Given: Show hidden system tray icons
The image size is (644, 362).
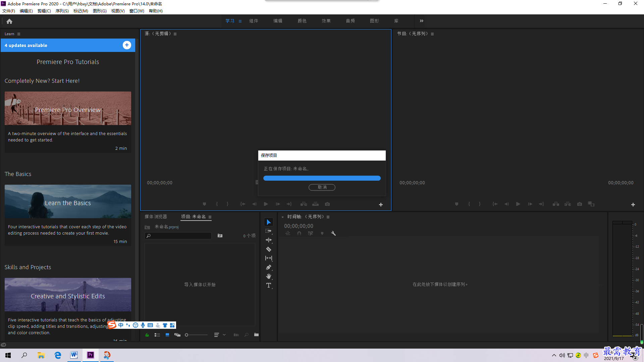Looking at the screenshot, I should coord(554,355).
